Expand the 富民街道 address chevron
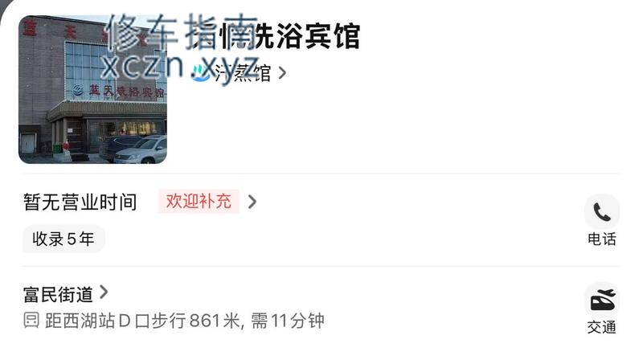Image resolution: width=643 pixels, height=364 pixels. tap(104, 292)
